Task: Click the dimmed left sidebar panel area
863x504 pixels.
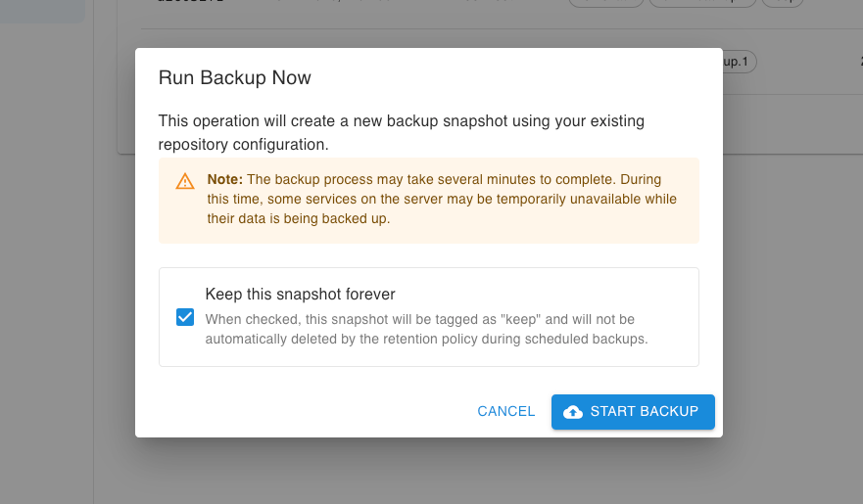Action: click(x=46, y=264)
